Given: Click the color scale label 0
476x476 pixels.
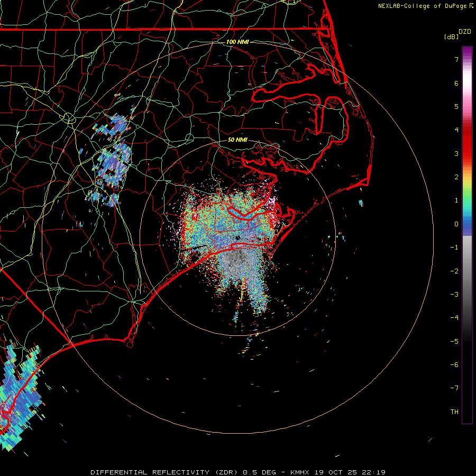Looking at the screenshot, I should pyautogui.click(x=456, y=224).
